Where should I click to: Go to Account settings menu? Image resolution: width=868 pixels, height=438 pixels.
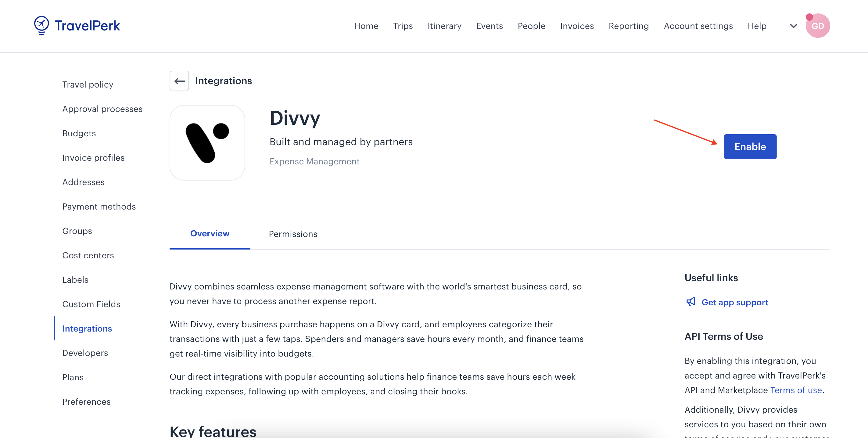click(x=698, y=26)
